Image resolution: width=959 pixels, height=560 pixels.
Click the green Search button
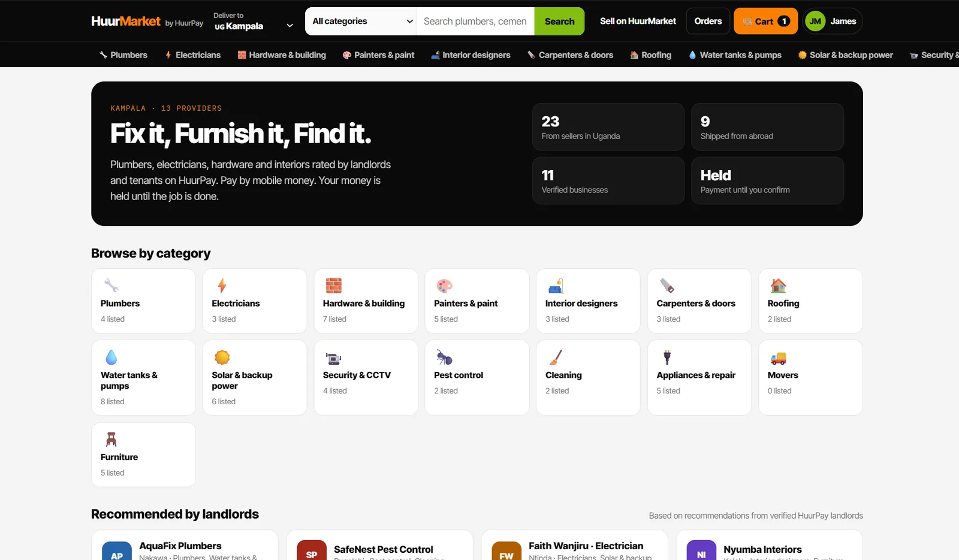(x=559, y=21)
